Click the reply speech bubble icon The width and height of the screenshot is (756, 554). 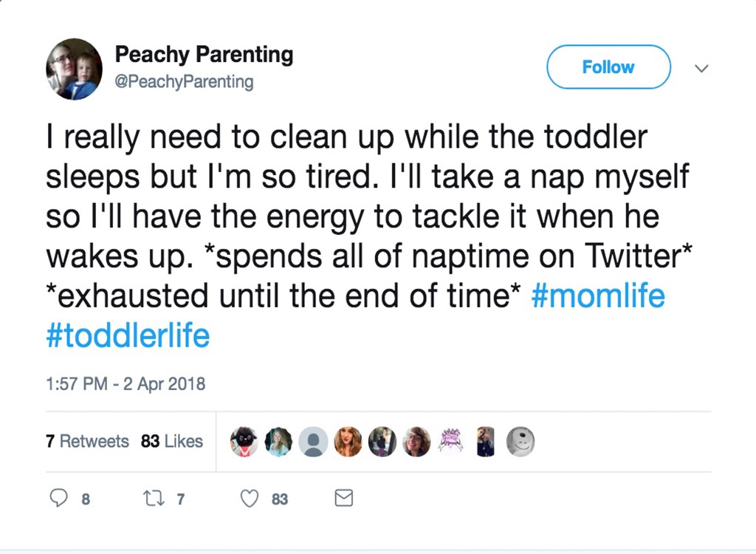[58, 499]
